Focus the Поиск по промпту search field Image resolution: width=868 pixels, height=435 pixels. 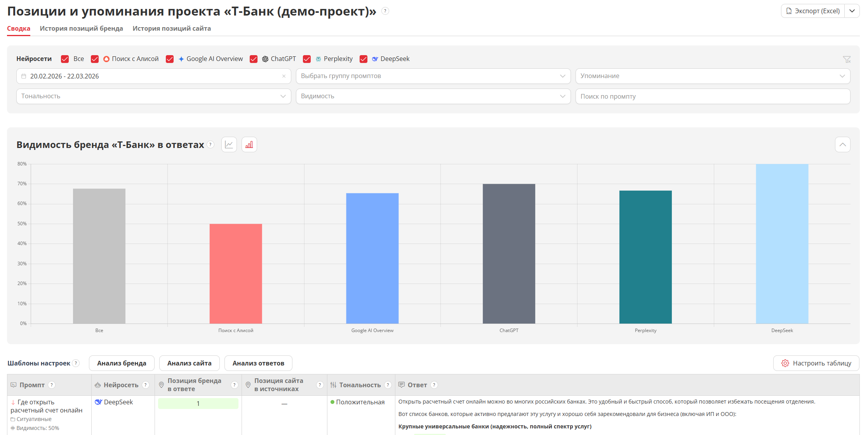712,96
